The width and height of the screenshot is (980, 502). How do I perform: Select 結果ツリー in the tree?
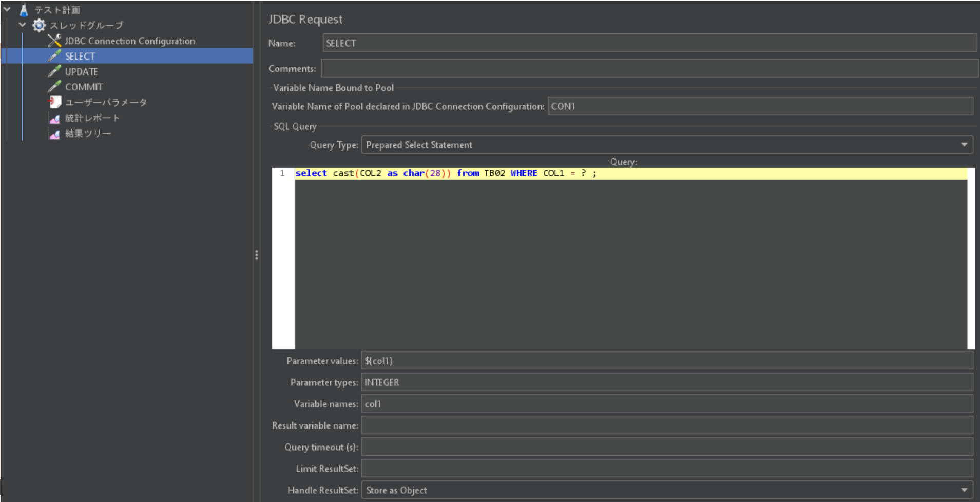(88, 133)
